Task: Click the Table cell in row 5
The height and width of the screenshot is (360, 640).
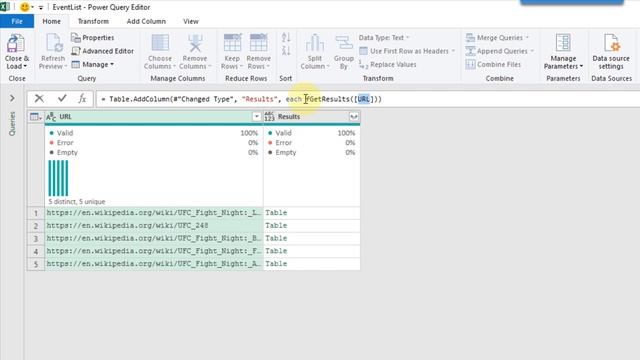Action: click(312, 264)
